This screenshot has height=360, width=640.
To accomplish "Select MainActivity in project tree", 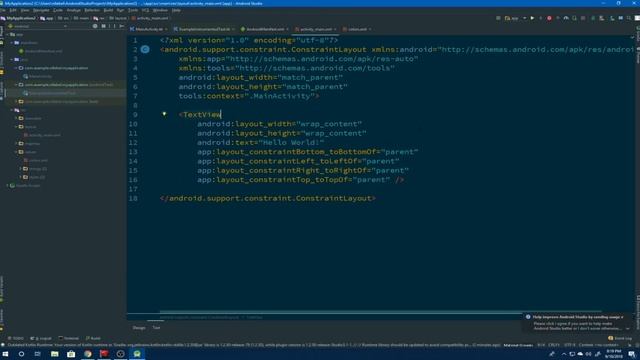I will pyautogui.click(x=38, y=76).
